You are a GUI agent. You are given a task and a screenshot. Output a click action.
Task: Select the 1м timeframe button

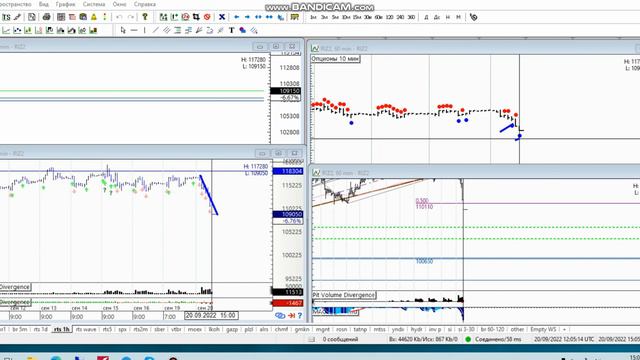point(313,17)
